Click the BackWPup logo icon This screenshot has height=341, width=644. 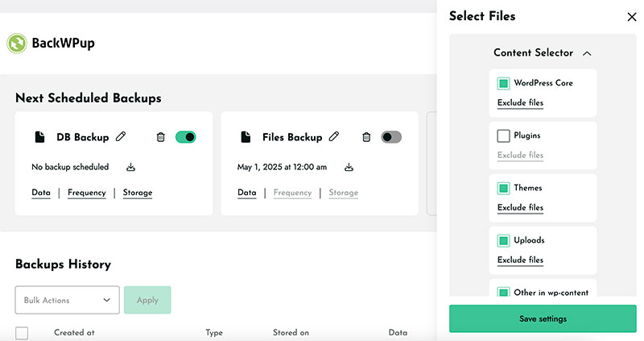(17, 44)
